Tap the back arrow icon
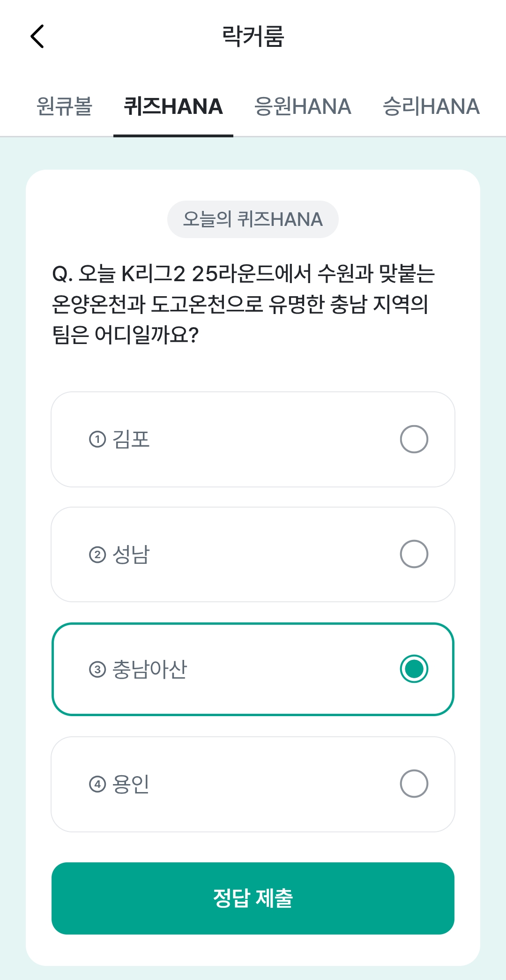Screen dimensions: 506x980 [x=37, y=37]
